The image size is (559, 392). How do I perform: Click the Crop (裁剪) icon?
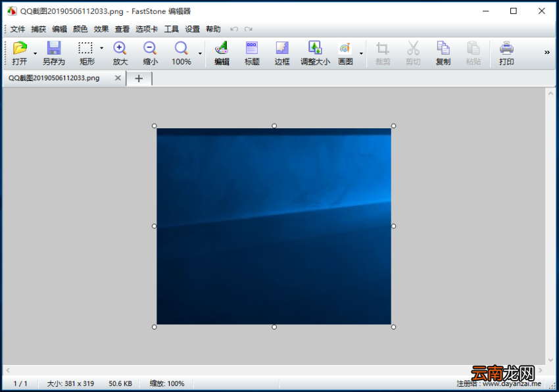(383, 48)
